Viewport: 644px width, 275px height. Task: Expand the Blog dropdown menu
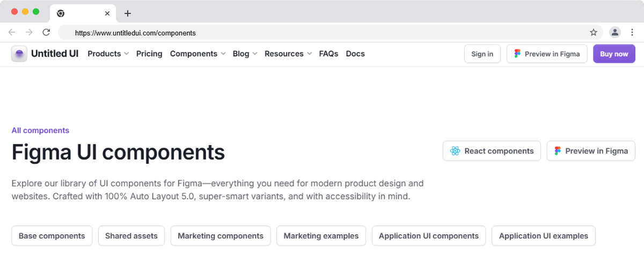[x=245, y=54]
